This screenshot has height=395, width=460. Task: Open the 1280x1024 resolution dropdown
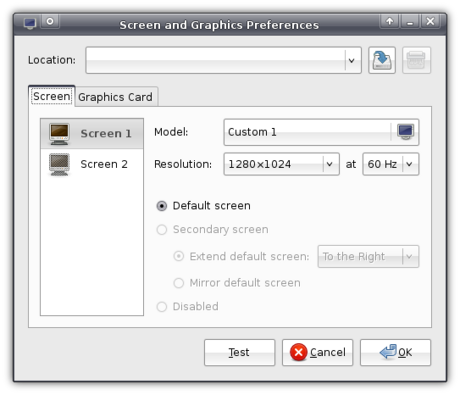[x=281, y=164]
